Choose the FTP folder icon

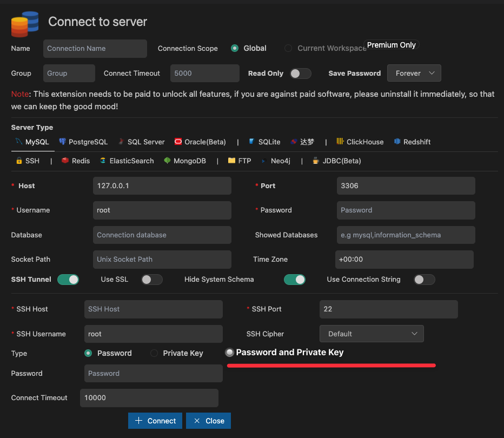tap(231, 161)
